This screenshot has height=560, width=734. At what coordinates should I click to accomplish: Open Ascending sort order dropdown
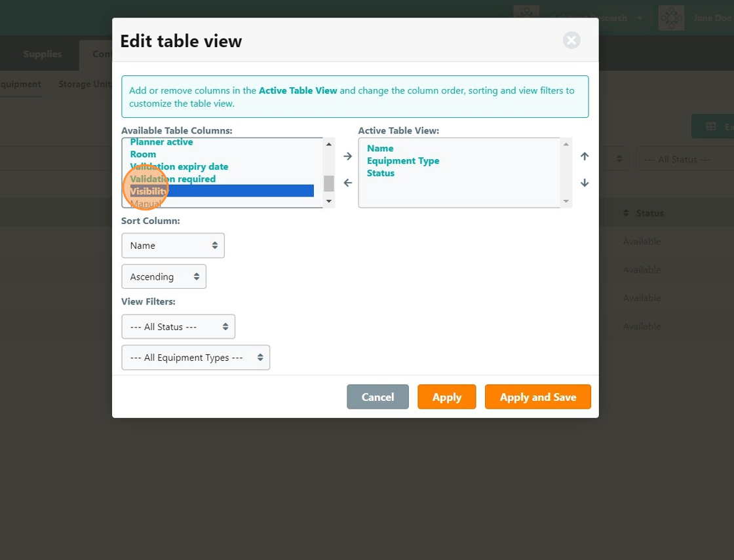164,276
